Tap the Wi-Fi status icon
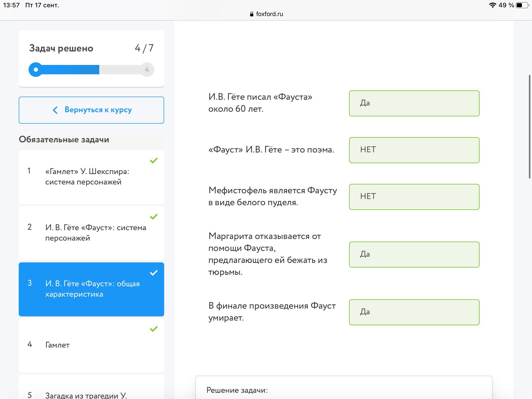532x399 pixels. [x=492, y=5]
